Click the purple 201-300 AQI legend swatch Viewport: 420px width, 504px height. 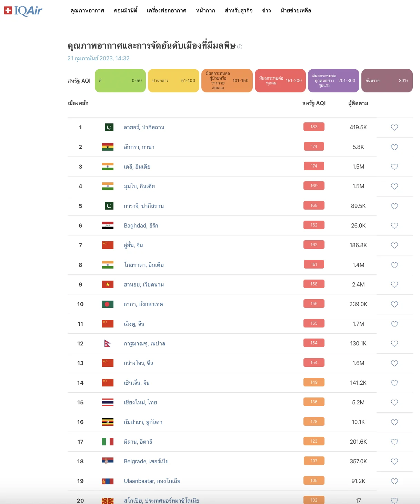coord(333,81)
